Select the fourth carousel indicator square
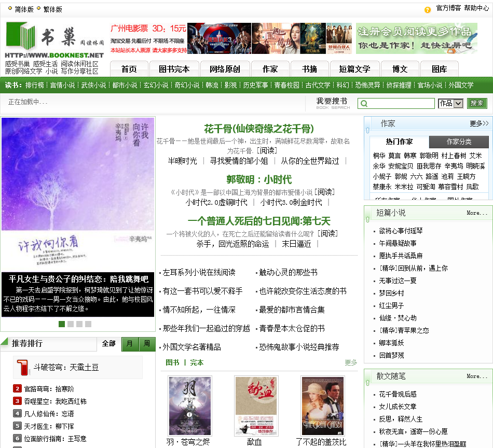 point(88,324)
